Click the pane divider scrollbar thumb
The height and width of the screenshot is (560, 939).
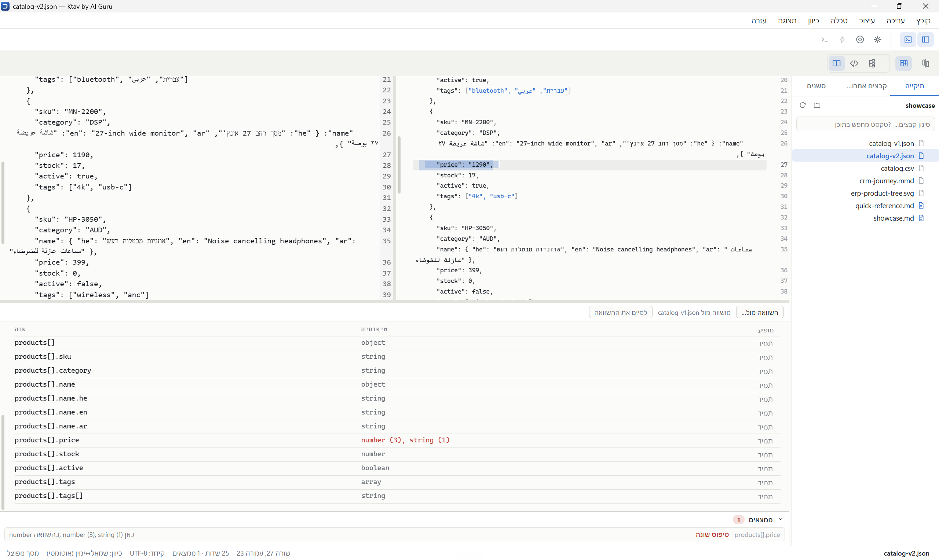coord(399,165)
